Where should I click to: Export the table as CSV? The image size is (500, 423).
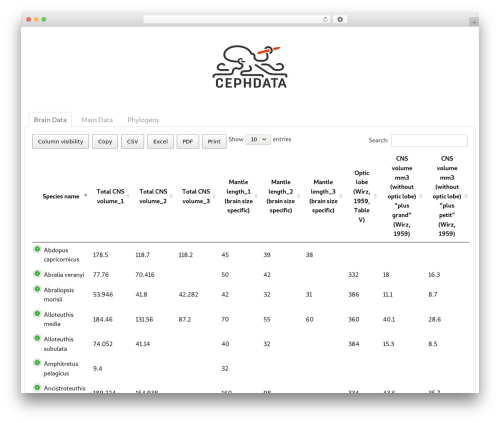[132, 142]
